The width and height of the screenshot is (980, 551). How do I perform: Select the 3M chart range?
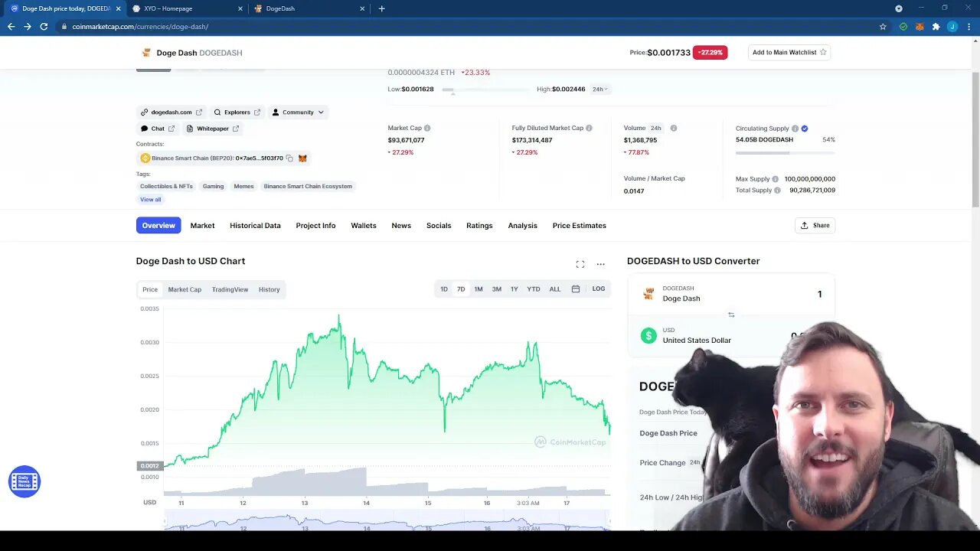pos(497,289)
